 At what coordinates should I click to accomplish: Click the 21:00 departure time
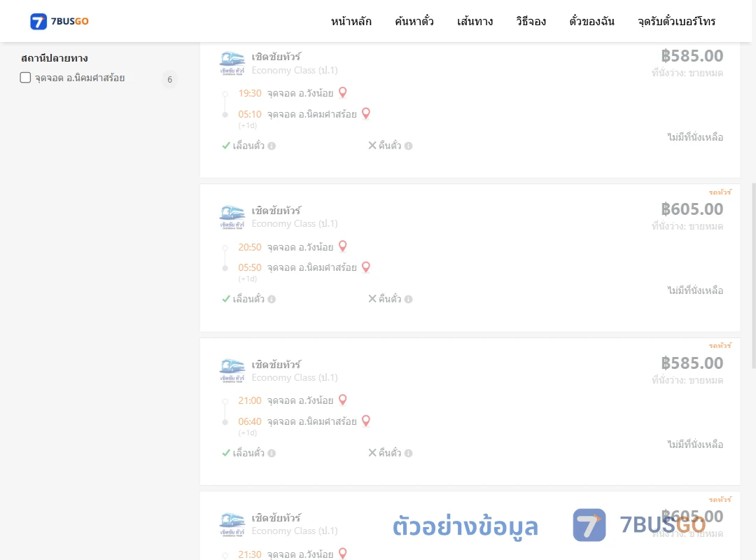[250, 400]
